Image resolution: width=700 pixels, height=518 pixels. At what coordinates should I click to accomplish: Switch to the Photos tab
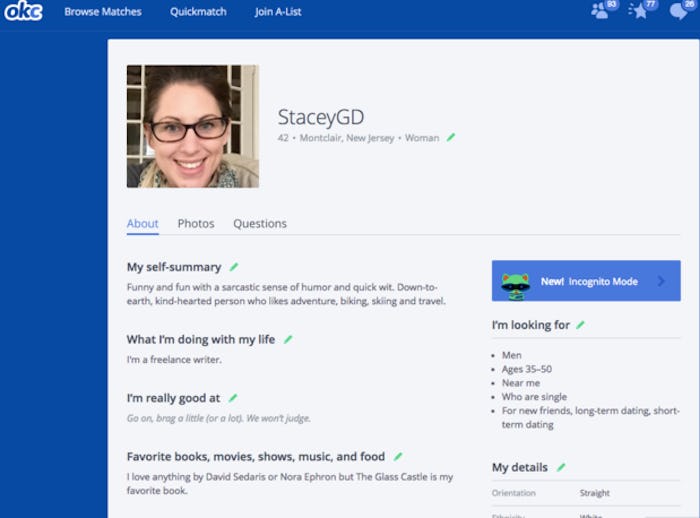pyautogui.click(x=196, y=224)
